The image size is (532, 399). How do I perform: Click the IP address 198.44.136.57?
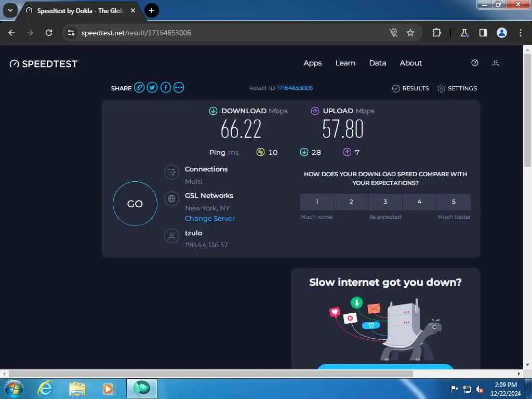click(206, 245)
